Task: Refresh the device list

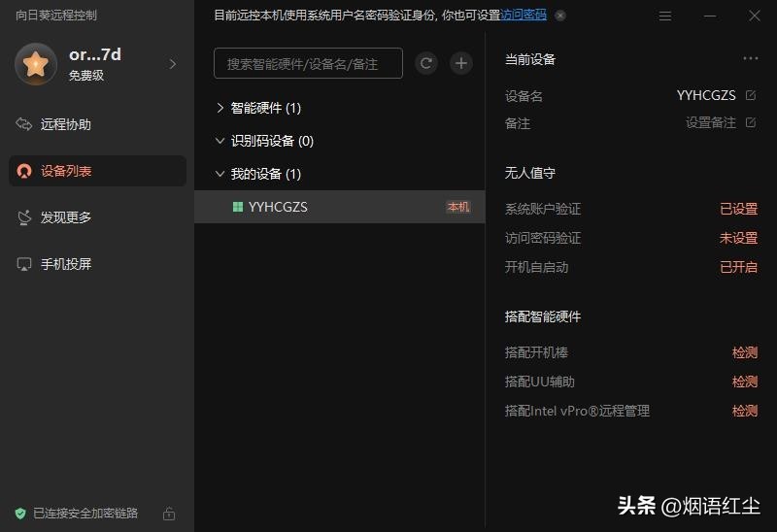Action: tap(425, 63)
